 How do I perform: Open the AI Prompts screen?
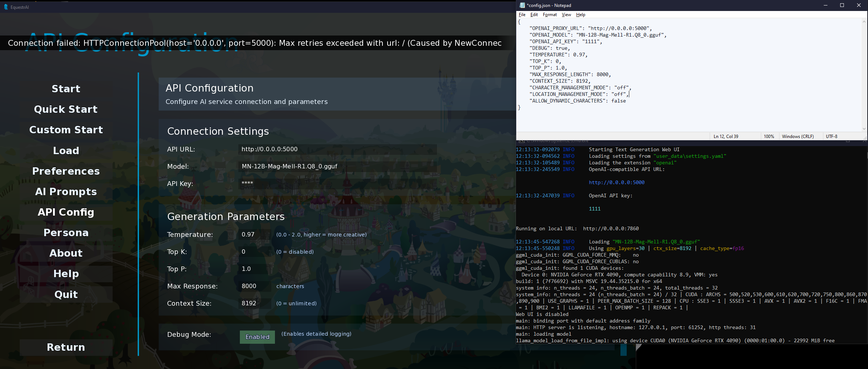click(x=66, y=192)
